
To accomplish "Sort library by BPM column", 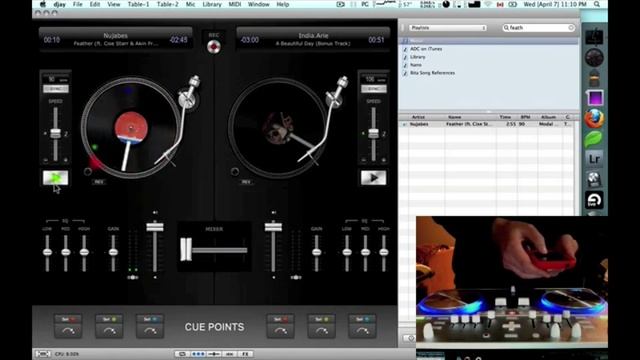I will click(x=527, y=117).
